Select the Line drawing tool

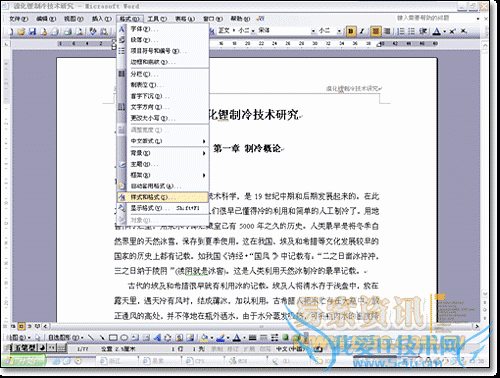pos(91,338)
